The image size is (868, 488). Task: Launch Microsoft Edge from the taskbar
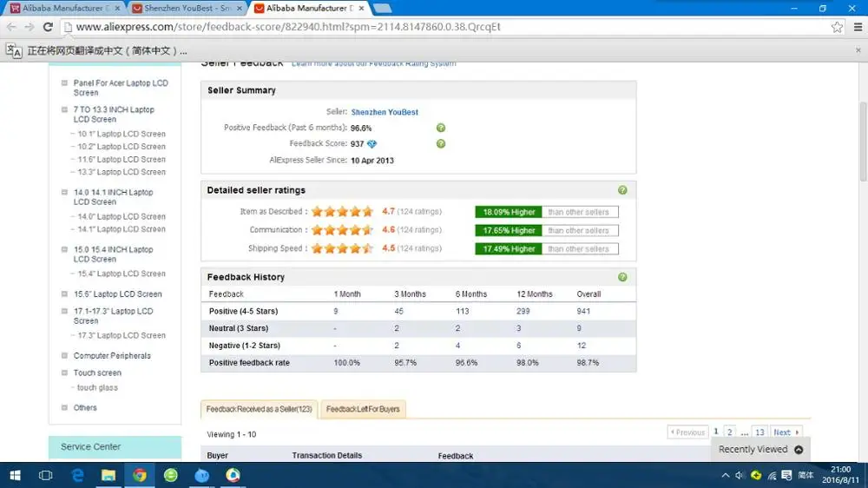(77, 475)
